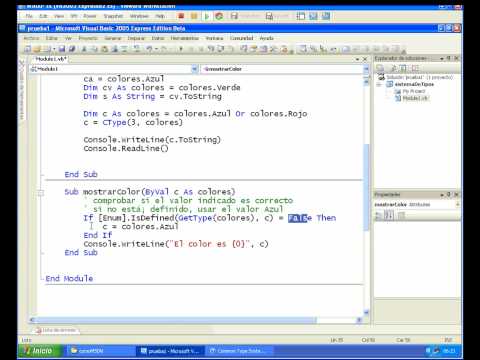
Task: Toggle alphabetical sort in Properties panel
Action: point(389,216)
